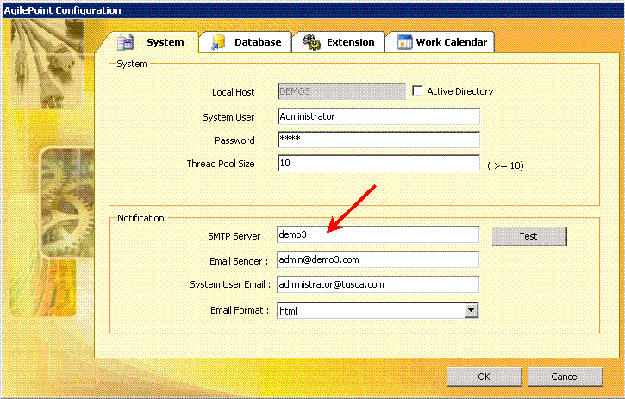
Task: Confirm settings with the OK button
Action: coord(484,377)
